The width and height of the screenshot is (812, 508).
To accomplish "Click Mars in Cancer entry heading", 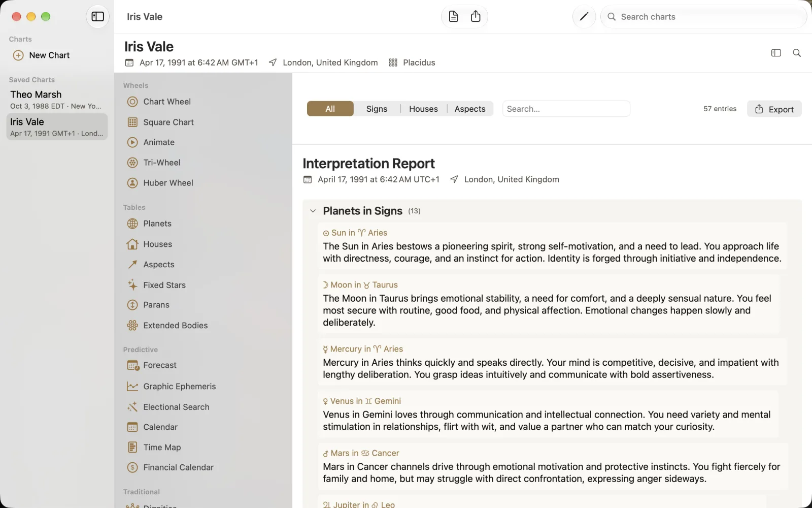I will pos(361,453).
